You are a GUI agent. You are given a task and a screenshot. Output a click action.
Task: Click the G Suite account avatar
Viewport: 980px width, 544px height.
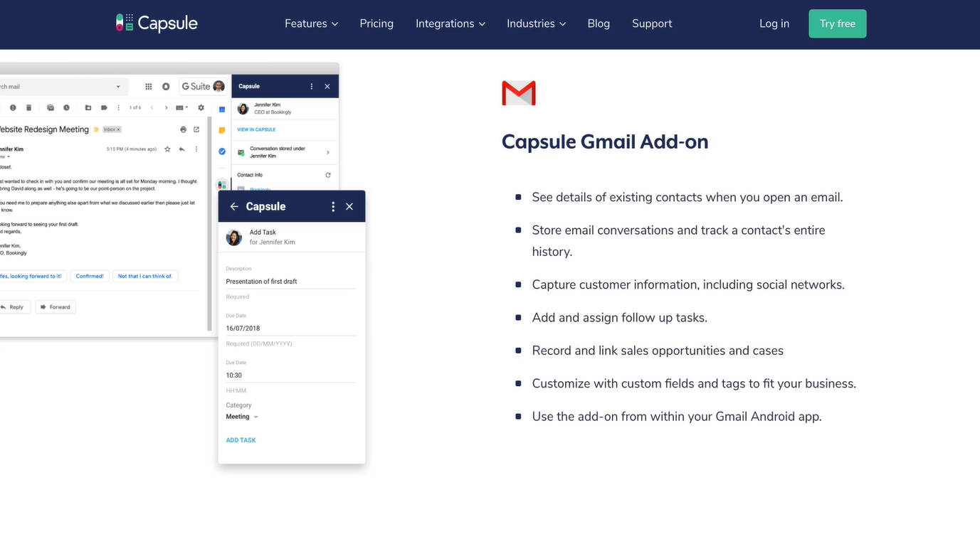(218, 86)
